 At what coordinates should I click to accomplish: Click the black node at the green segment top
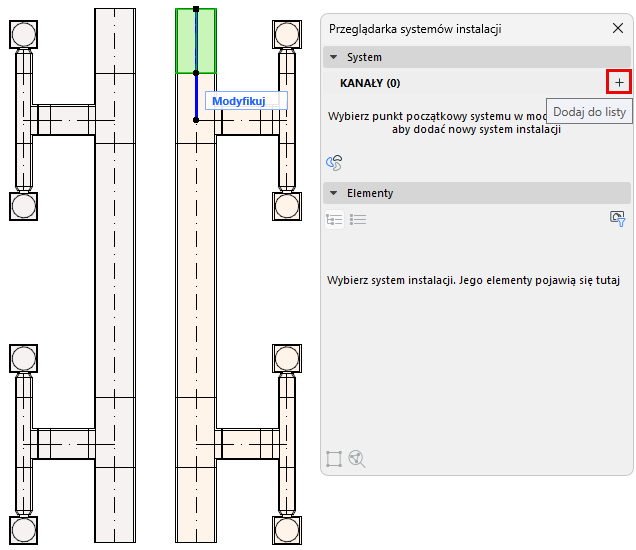(196, 9)
